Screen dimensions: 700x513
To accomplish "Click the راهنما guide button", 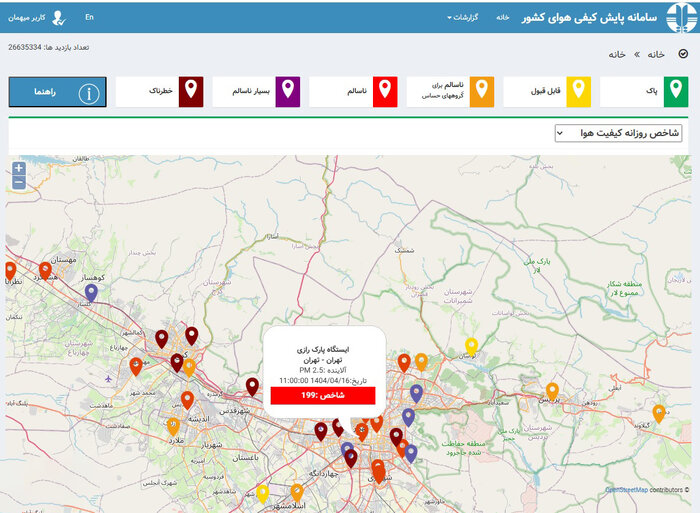I will (58, 92).
